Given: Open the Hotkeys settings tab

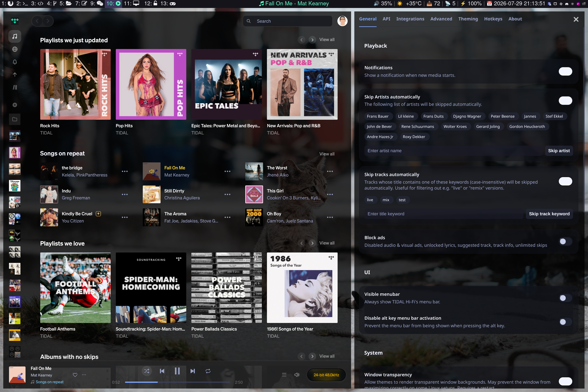Looking at the screenshot, I should pos(493,19).
